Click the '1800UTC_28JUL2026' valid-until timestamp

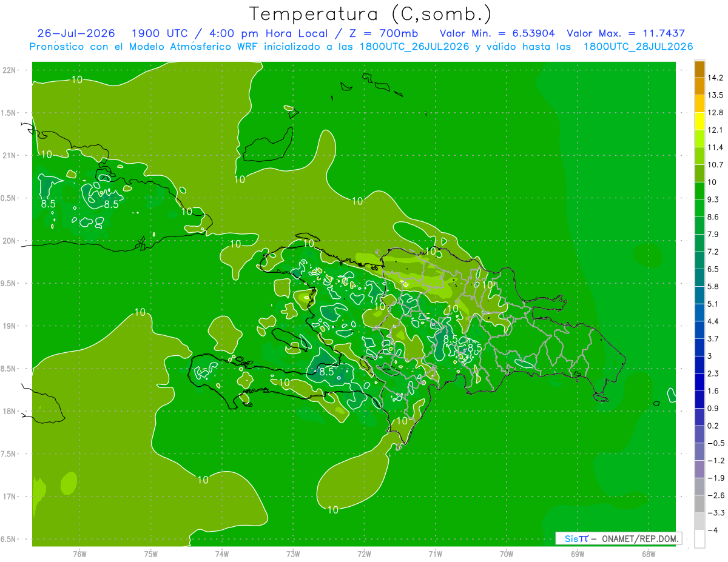(x=638, y=47)
